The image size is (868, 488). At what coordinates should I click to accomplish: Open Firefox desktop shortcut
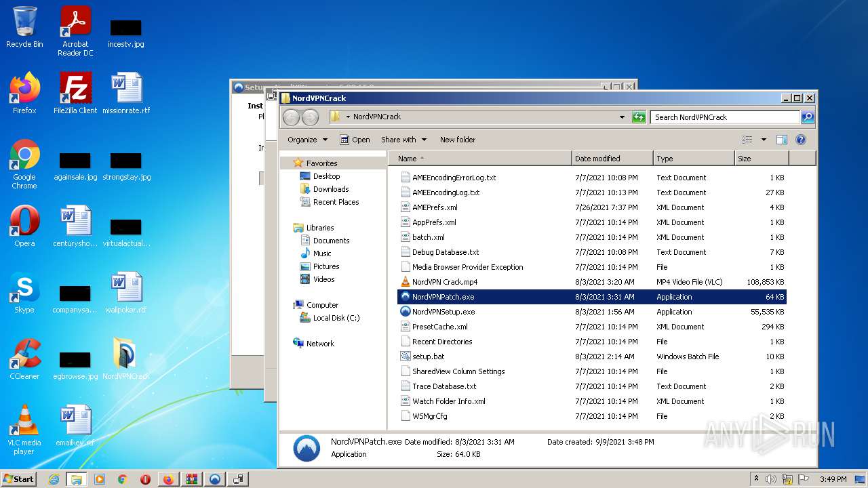point(24,94)
